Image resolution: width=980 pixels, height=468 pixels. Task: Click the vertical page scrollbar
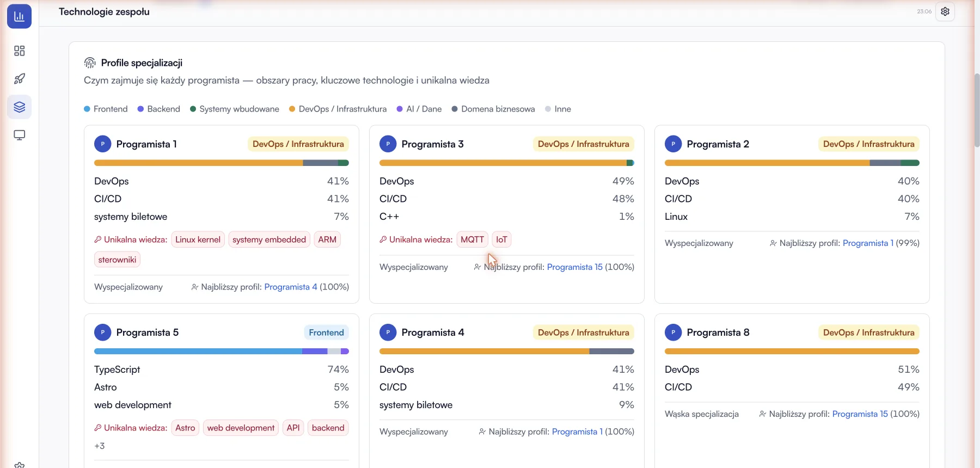tap(977, 109)
